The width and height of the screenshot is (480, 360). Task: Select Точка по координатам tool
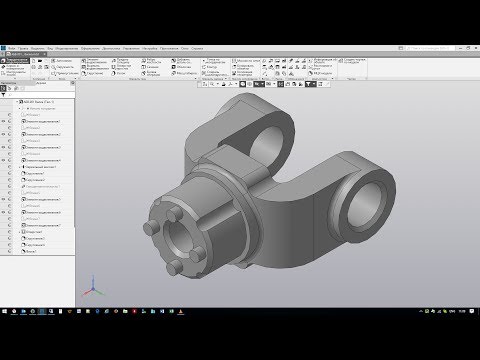coord(214,61)
